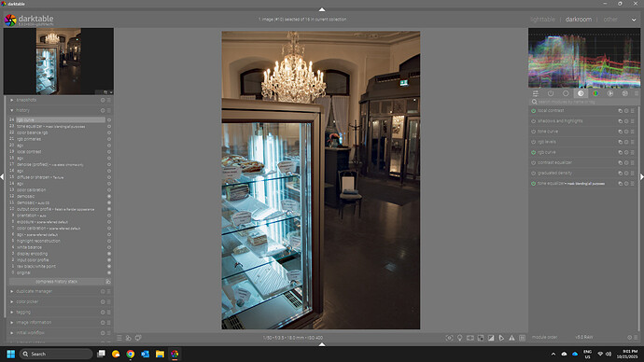This screenshot has width=644, height=362.
Task: Open the other views menu
Action: pos(609,20)
